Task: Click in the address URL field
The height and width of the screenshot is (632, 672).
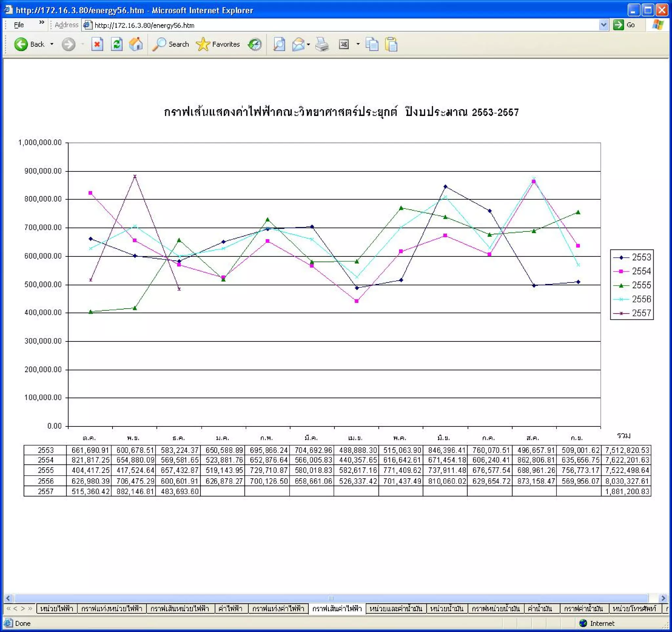Action: click(x=338, y=25)
